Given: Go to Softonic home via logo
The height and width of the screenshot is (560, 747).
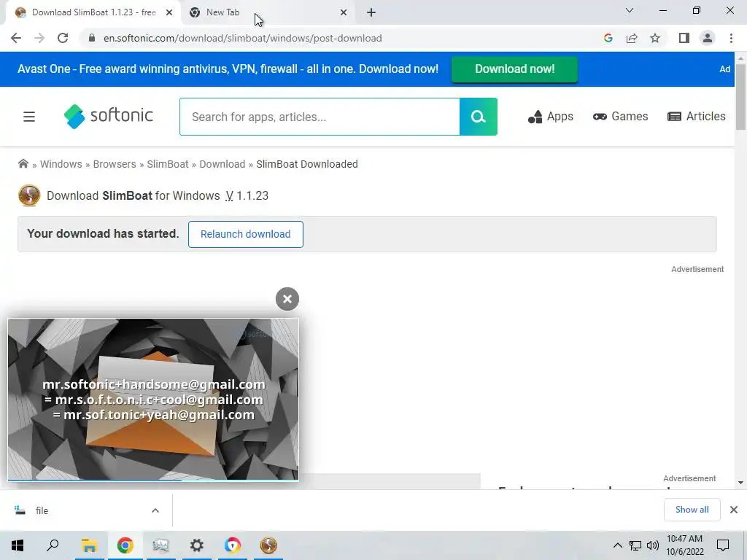Looking at the screenshot, I should [x=108, y=116].
